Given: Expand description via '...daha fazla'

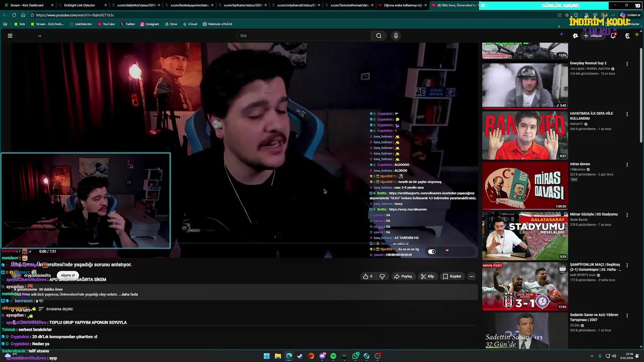Looking at the screenshot, I should click(x=128, y=294).
